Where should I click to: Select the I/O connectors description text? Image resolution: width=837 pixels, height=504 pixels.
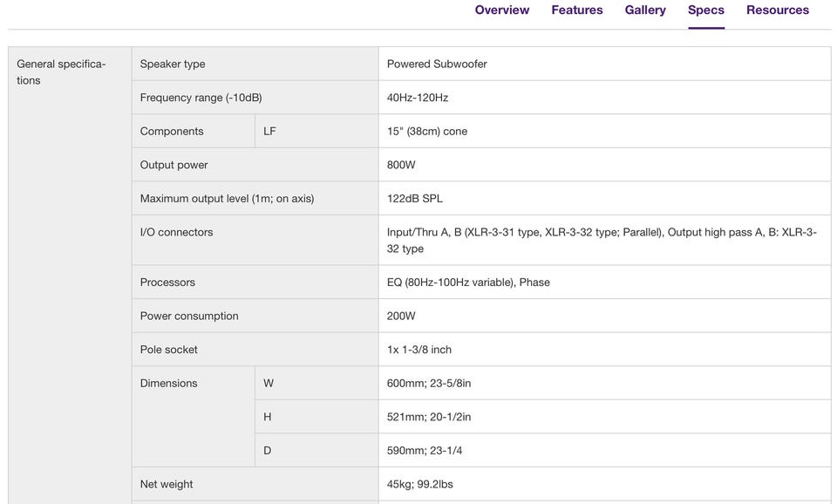coord(602,241)
